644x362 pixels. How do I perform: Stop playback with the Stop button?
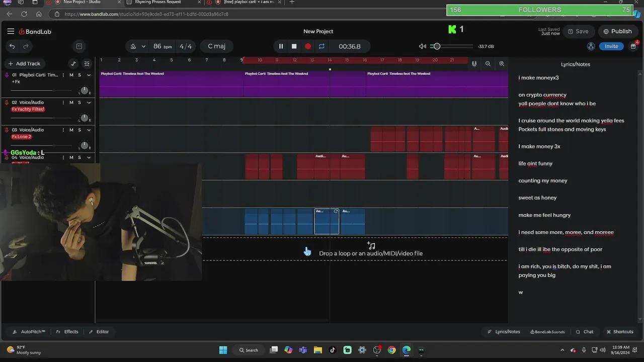click(x=294, y=46)
